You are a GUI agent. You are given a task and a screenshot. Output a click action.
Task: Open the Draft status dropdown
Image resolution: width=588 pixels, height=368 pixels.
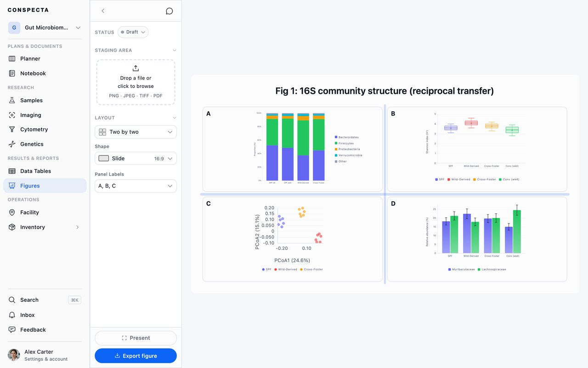pyautogui.click(x=133, y=32)
